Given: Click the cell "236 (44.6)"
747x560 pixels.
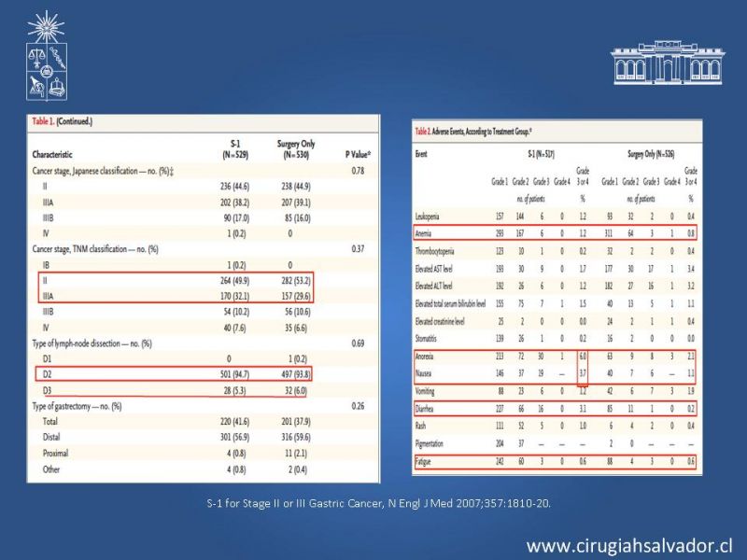Looking at the screenshot, I should tap(235, 186).
